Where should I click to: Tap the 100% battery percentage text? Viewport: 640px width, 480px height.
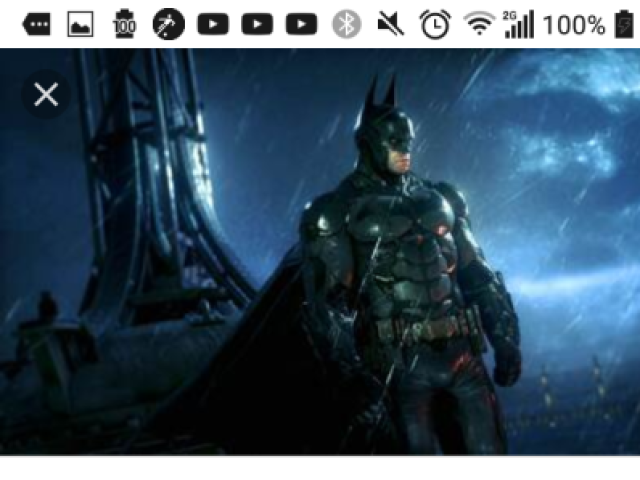click(574, 25)
